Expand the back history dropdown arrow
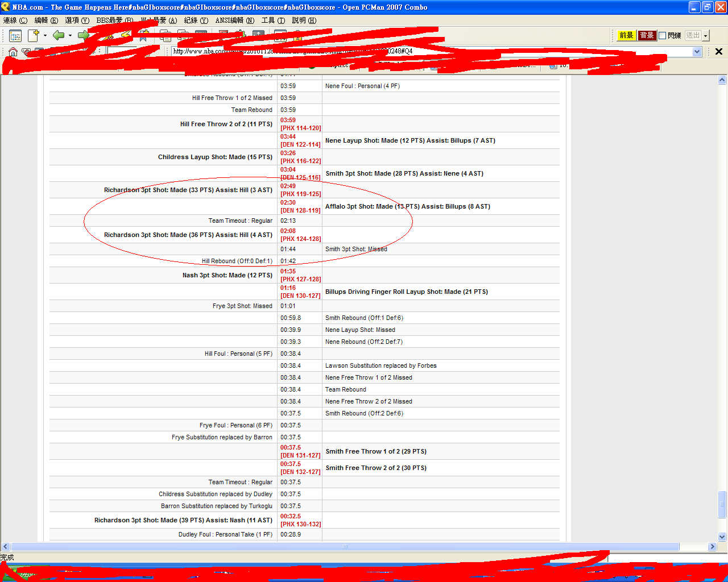Image resolution: width=728 pixels, height=582 pixels. tap(70, 36)
